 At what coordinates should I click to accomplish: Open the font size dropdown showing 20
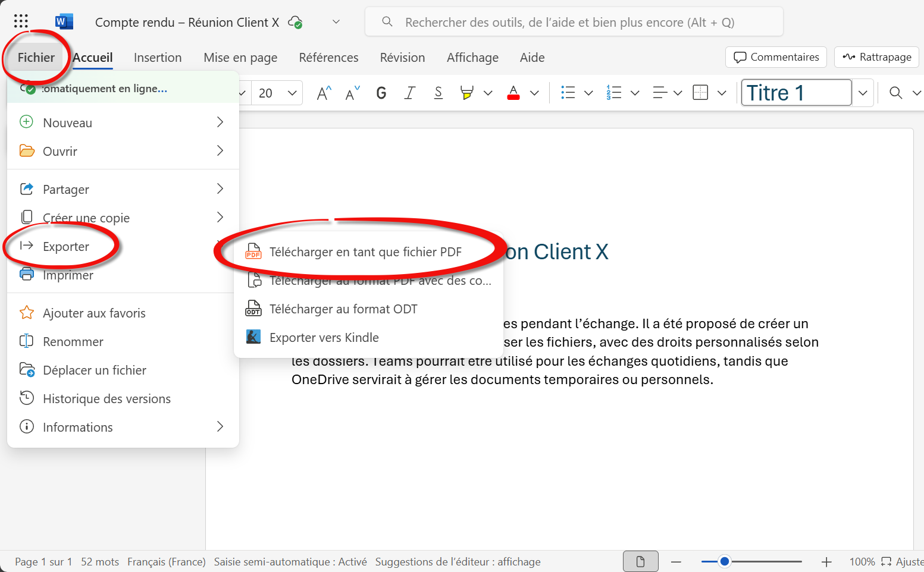(x=292, y=93)
